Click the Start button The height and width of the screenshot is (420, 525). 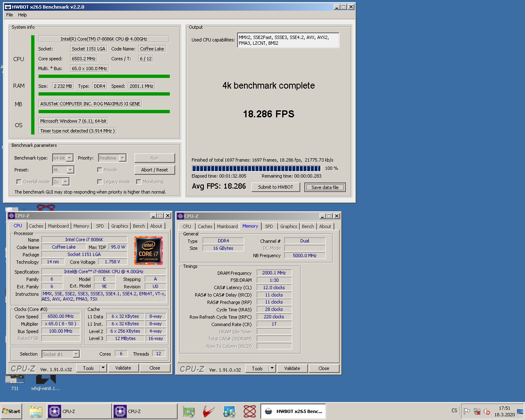pyautogui.click(x=11, y=411)
